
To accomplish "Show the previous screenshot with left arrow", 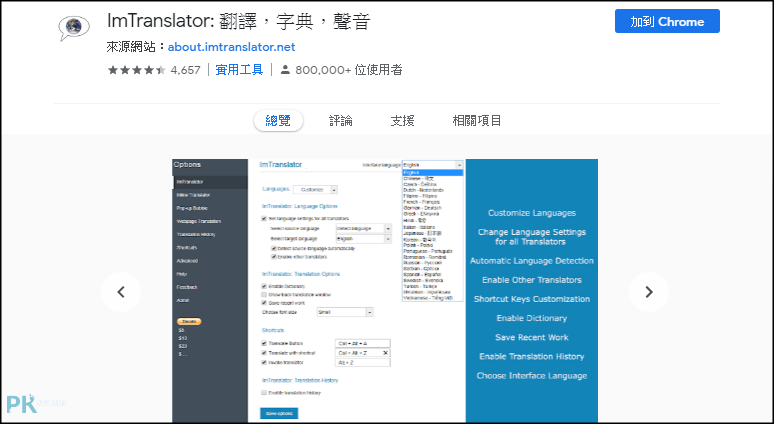I will (x=121, y=292).
